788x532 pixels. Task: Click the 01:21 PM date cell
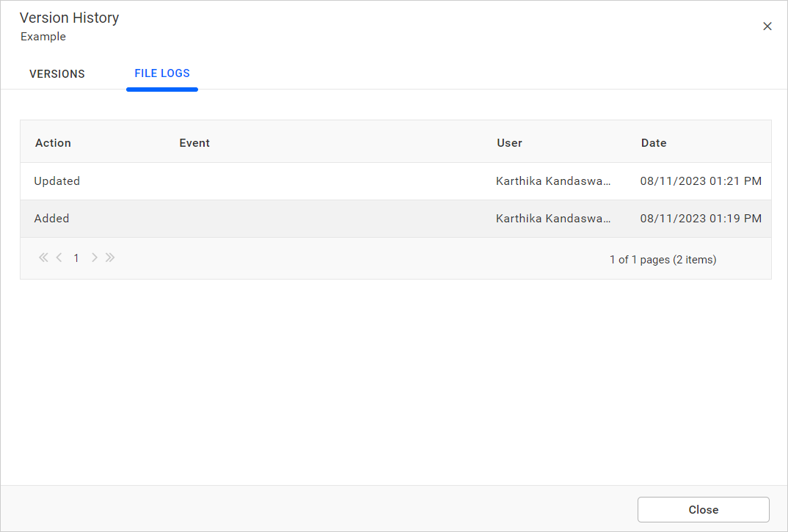701,181
